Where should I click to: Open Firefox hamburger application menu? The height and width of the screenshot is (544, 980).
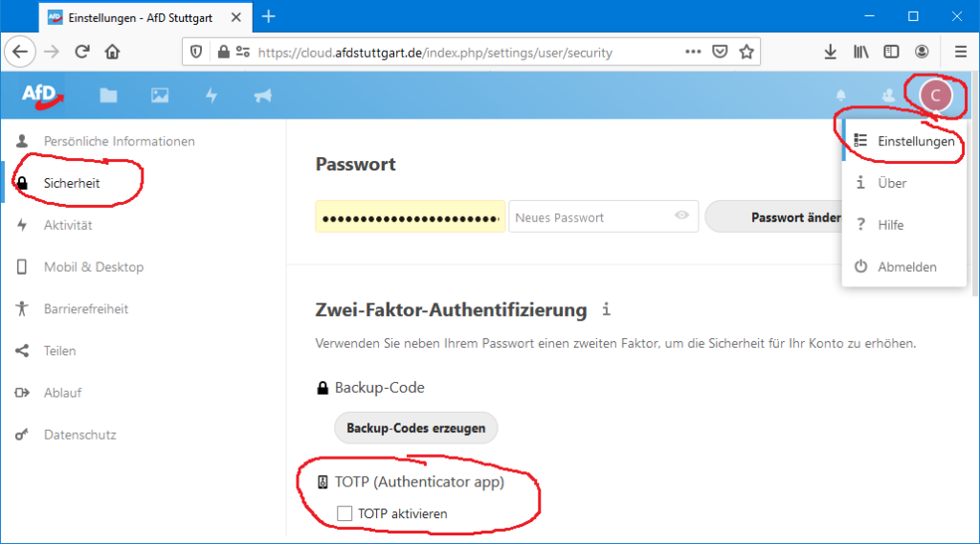[x=960, y=52]
